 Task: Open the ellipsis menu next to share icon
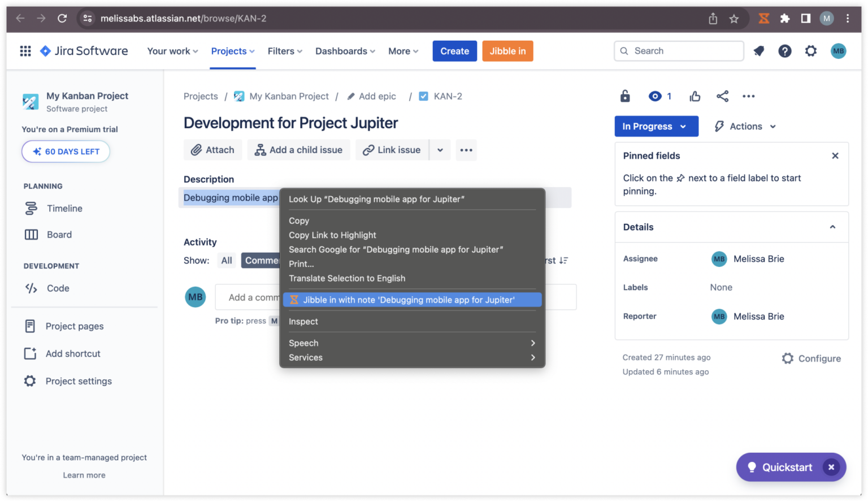tap(749, 96)
